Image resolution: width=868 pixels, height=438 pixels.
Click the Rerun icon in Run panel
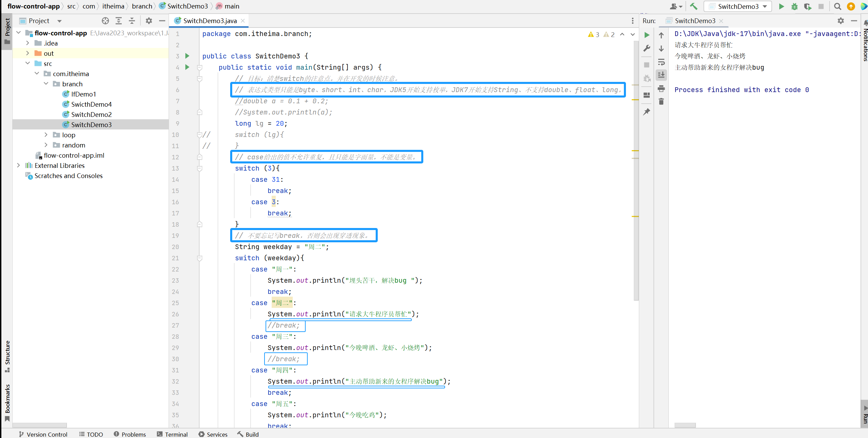647,35
